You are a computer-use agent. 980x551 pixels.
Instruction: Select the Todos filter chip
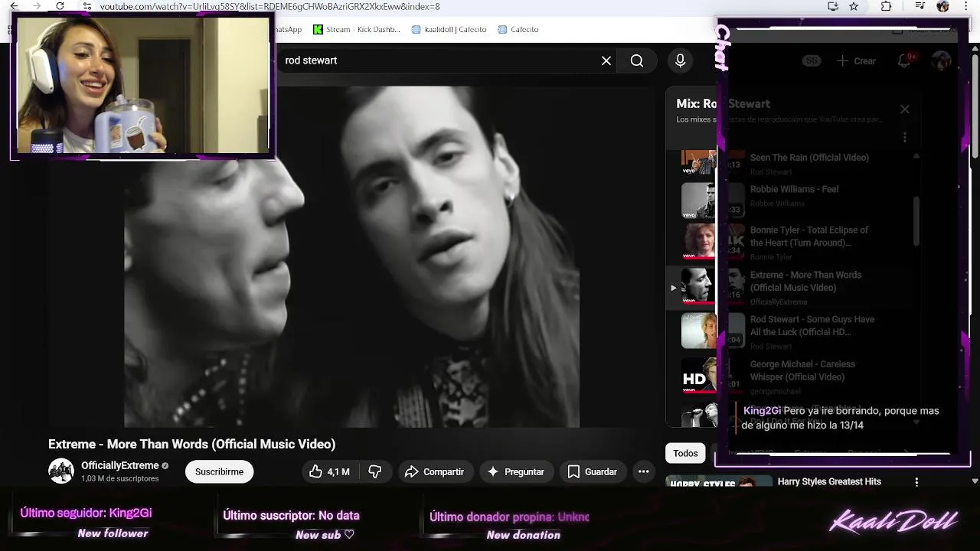click(685, 453)
